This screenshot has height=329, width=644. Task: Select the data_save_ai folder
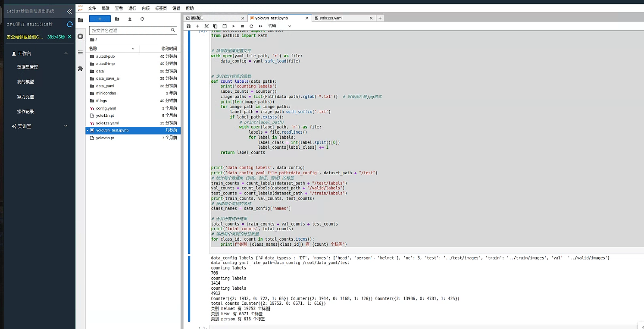point(133,78)
